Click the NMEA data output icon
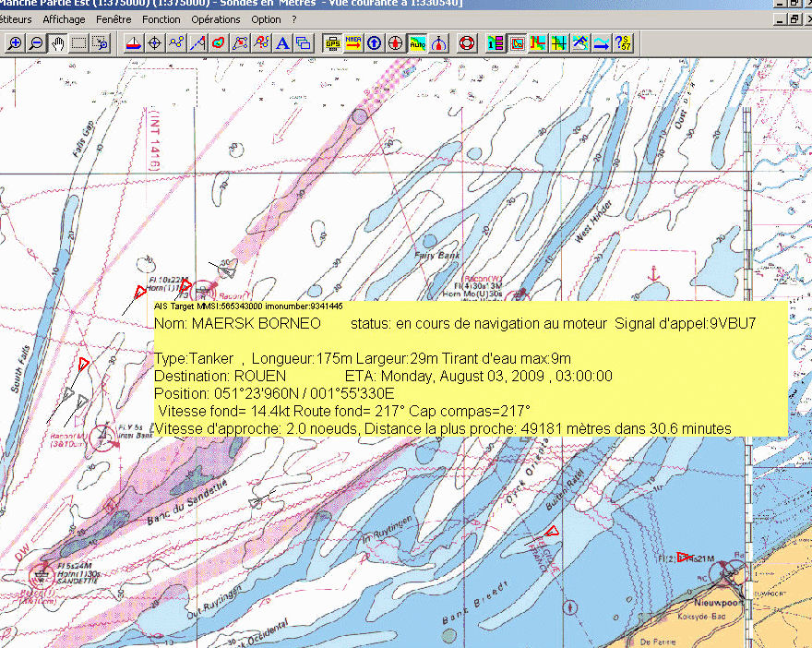 coord(353,42)
